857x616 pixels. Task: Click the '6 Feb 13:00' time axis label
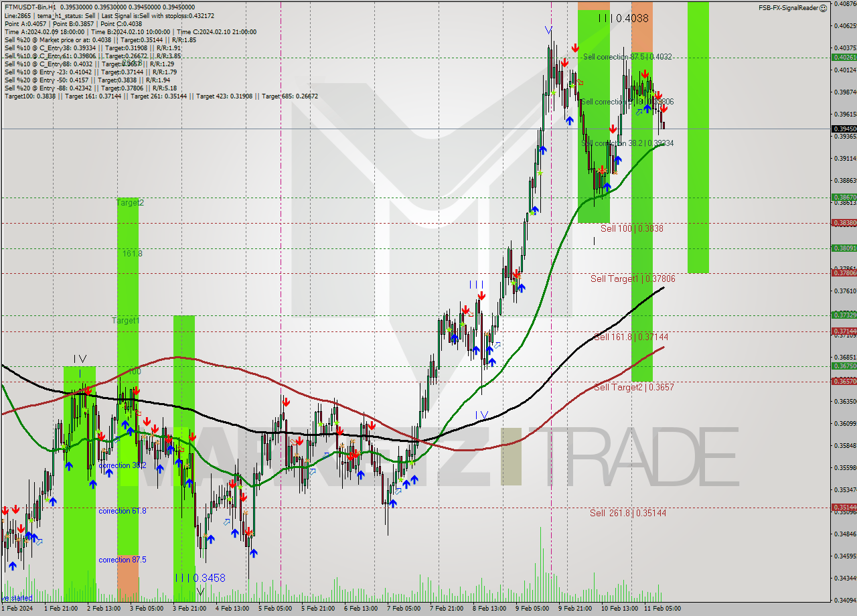click(360, 609)
